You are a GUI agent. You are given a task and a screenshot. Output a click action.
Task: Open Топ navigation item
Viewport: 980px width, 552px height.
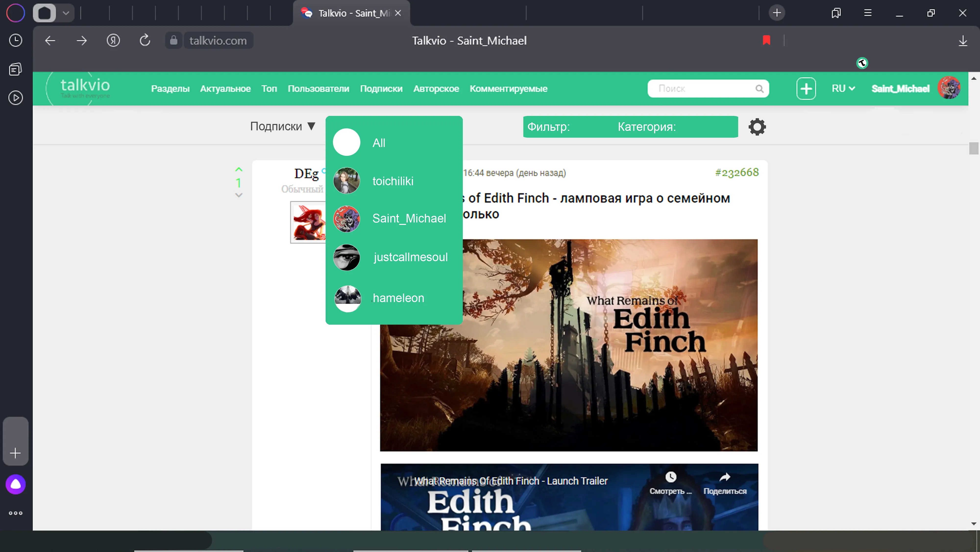[x=269, y=89]
